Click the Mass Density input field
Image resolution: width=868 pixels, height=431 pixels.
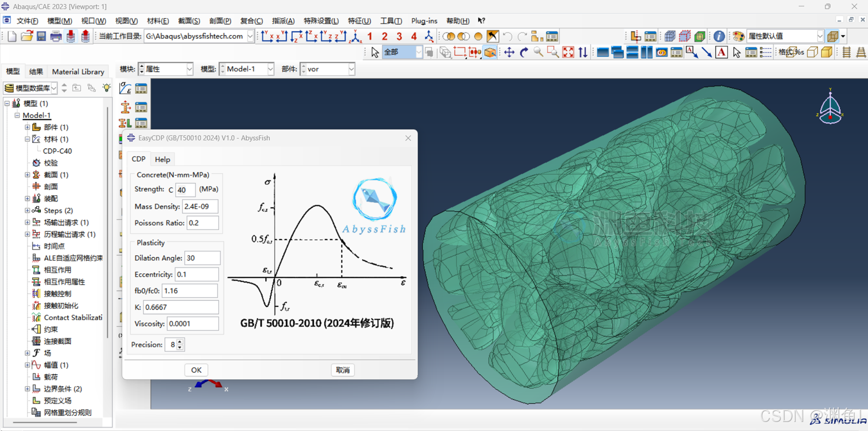pyautogui.click(x=200, y=207)
